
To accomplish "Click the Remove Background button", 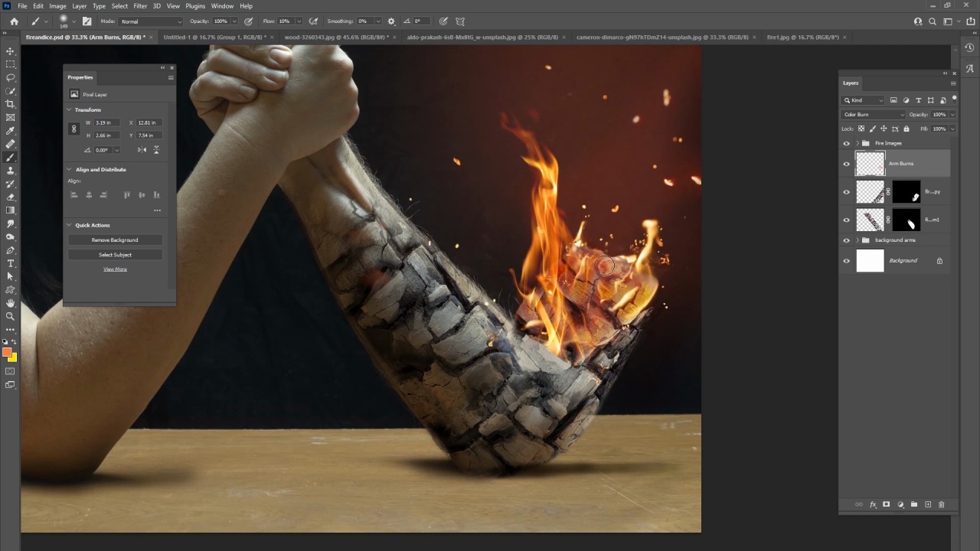I will coord(115,240).
